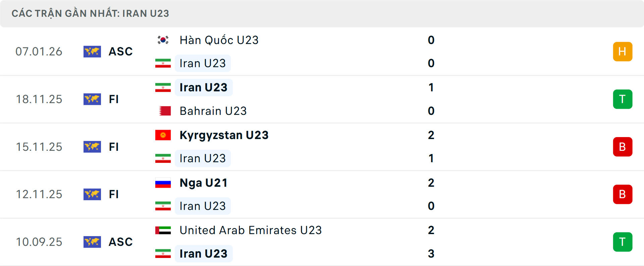Expand the match row dated 07.01.26
The image size is (644, 266).
322,51
